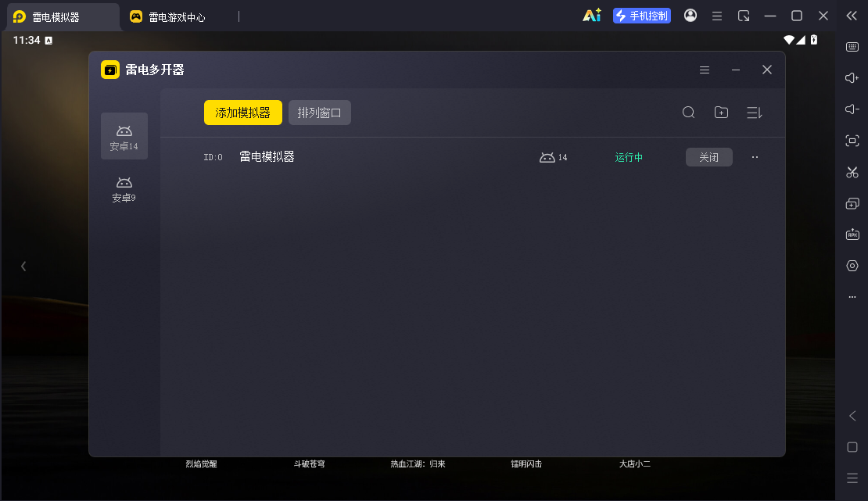Open the more options dots for 雷电模拟器 row
This screenshot has width=868, height=501.
point(755,157)
